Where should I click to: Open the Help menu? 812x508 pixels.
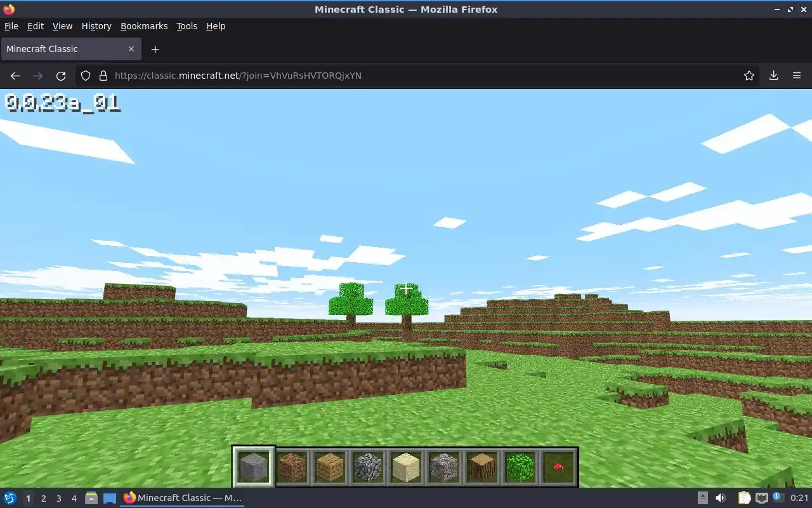(216, 26)
